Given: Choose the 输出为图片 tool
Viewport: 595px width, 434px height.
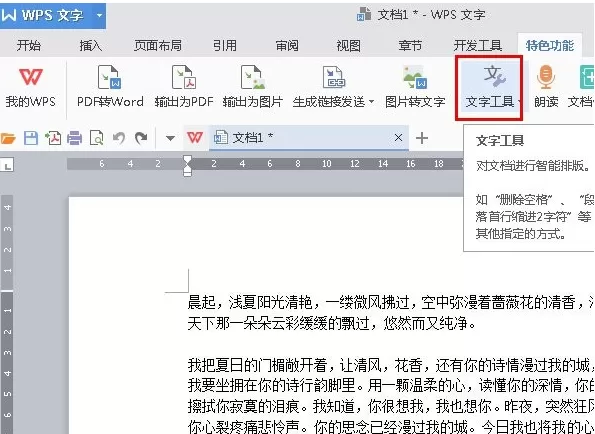Looking at the screenshot, I should pos(252,86).
